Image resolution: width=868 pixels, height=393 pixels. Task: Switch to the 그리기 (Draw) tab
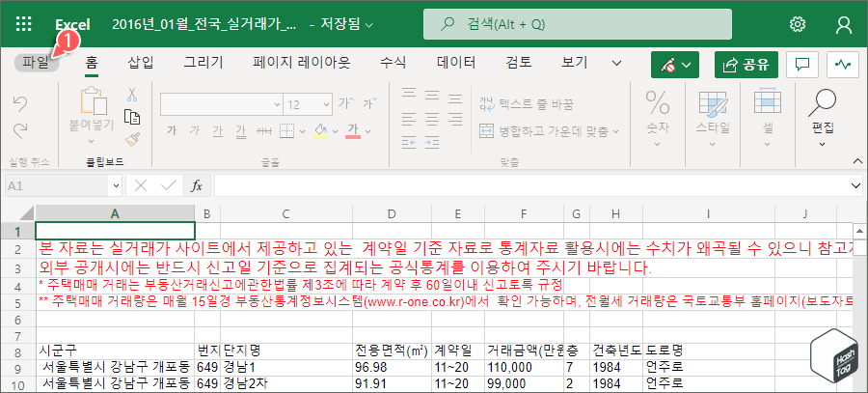pos(203,63)
